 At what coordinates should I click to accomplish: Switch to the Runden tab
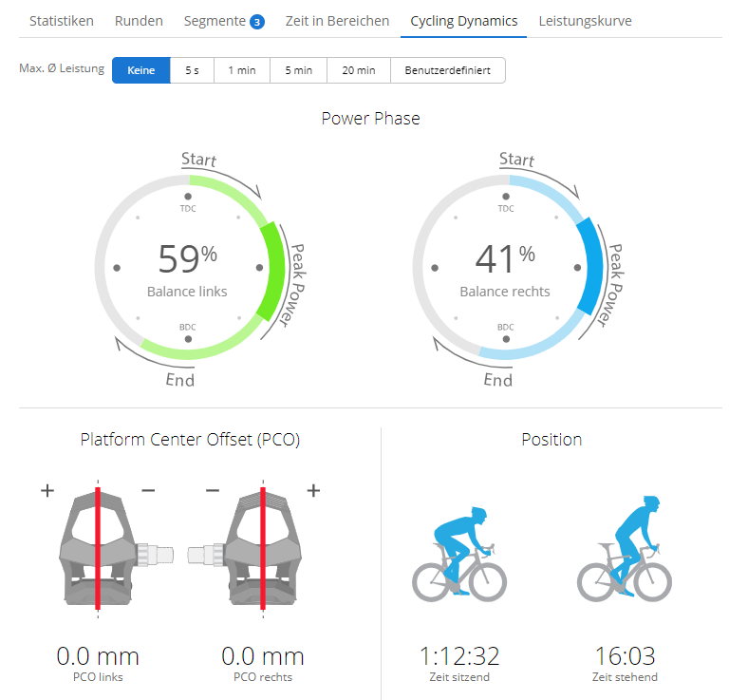click(x=139, y=21)
